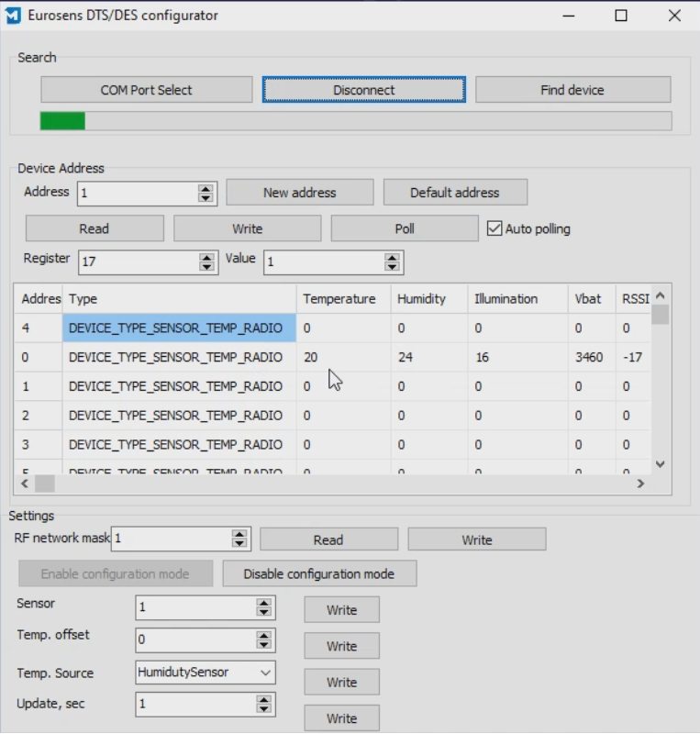Click the Humidity column header
The height and width of the screenshot is (734, 700).
pos(429,299)
